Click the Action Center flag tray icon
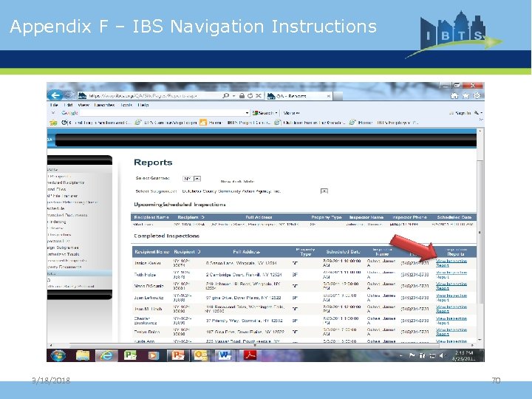 point(412,355)
